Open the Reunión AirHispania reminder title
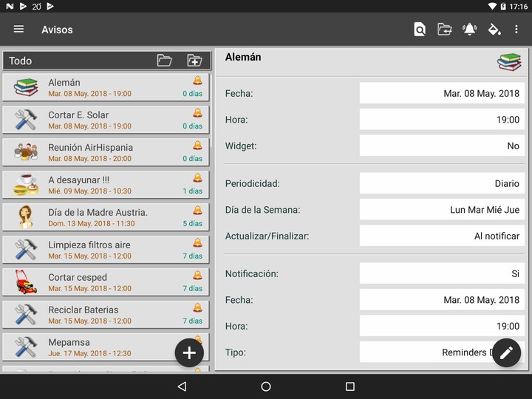This screenshot has width=532, height=399. pyautogui.click(x=91, y=148)
